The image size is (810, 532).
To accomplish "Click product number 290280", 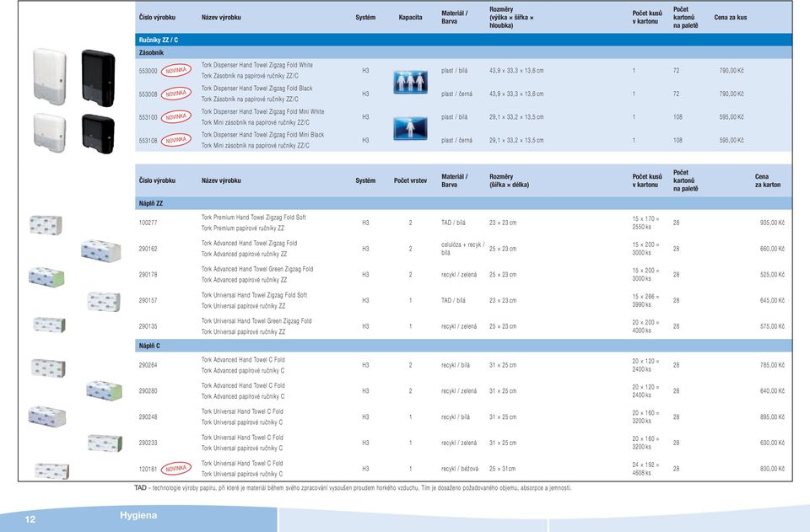I will click(x=148, y=390).
